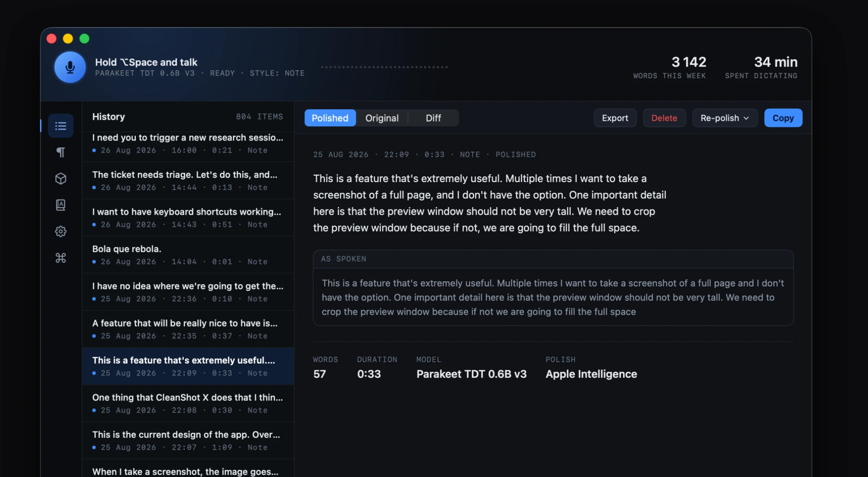Click the Export button

[x=615, y=118]
